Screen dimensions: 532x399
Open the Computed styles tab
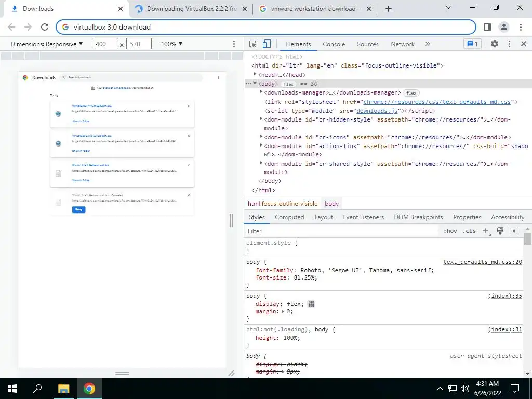click(289, 217)
